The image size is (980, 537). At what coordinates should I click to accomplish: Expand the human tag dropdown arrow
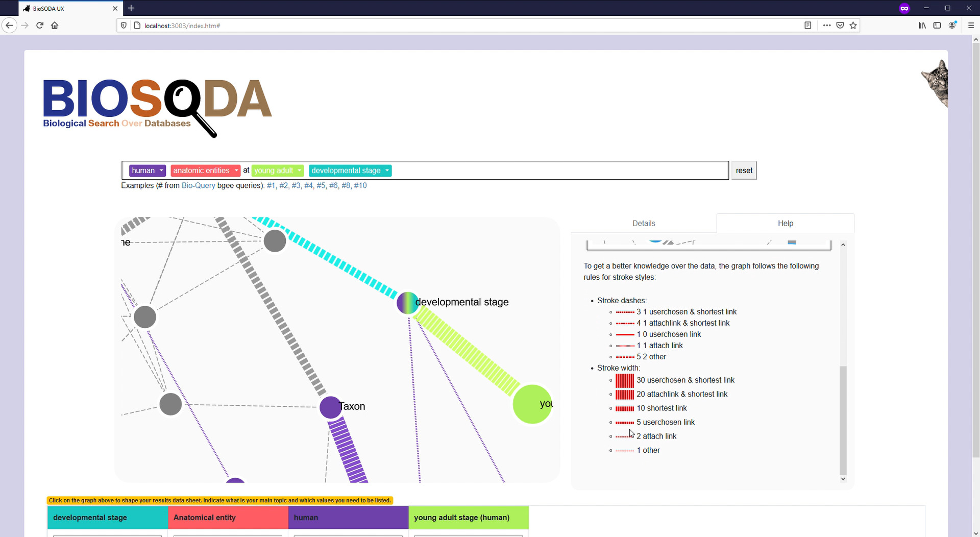coord(161,170)
